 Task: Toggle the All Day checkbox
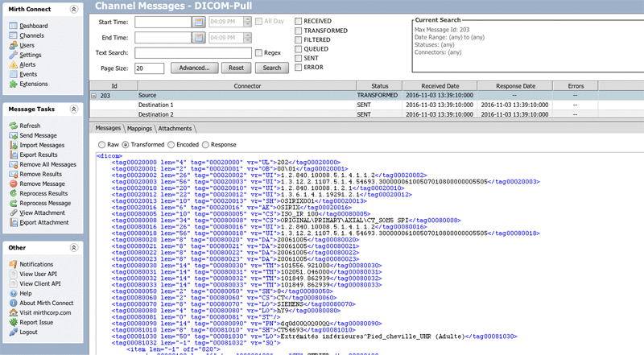pyautogui.click(x=258, y=21)
